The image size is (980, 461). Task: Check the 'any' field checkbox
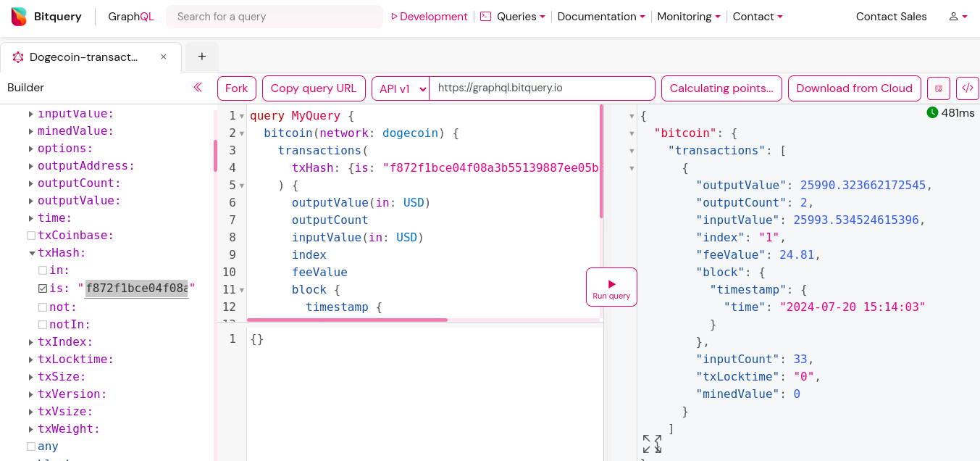pyautogui.click(x=31, y=447)
